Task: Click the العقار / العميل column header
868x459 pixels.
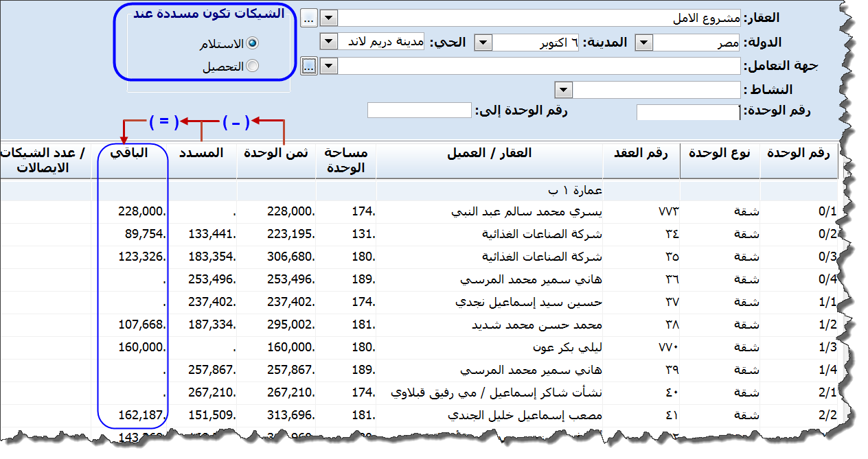Action: pyautogui.click(x=489, y=154)
